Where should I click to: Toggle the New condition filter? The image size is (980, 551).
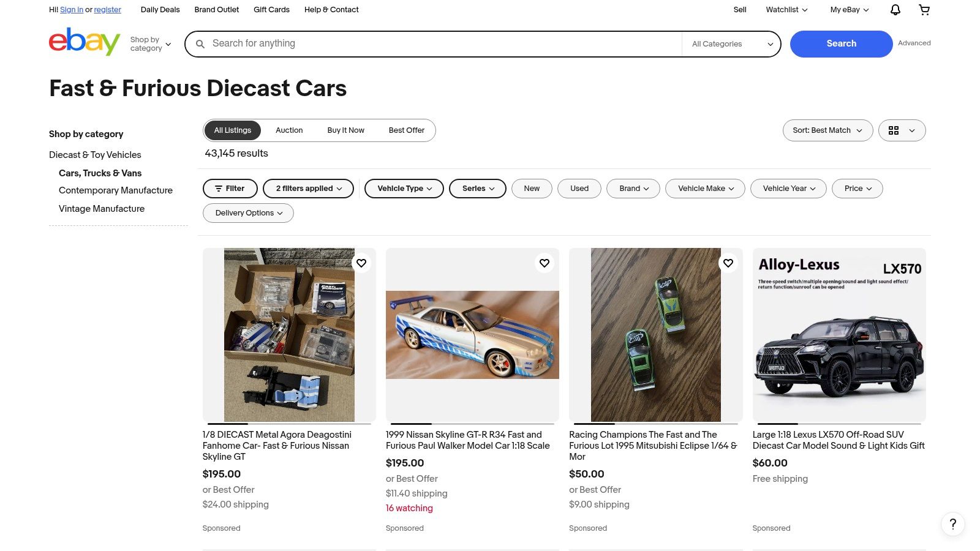coord(532,189)
